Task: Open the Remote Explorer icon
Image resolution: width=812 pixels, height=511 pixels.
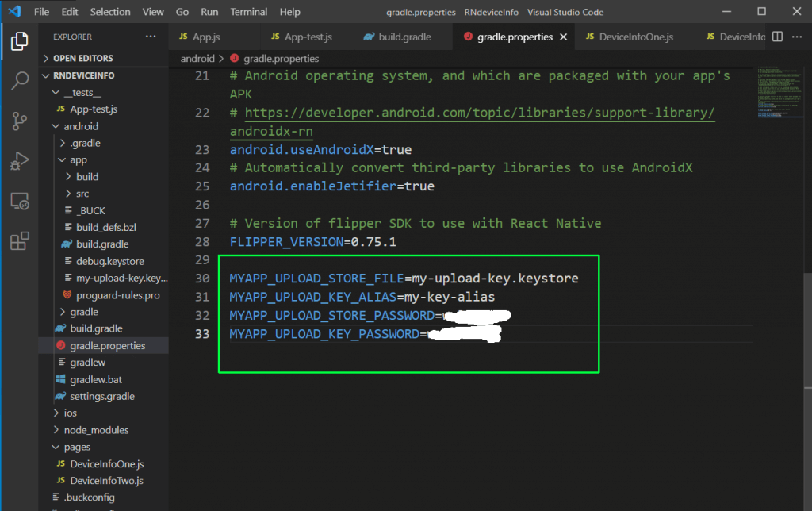Action: pos(19,202)
